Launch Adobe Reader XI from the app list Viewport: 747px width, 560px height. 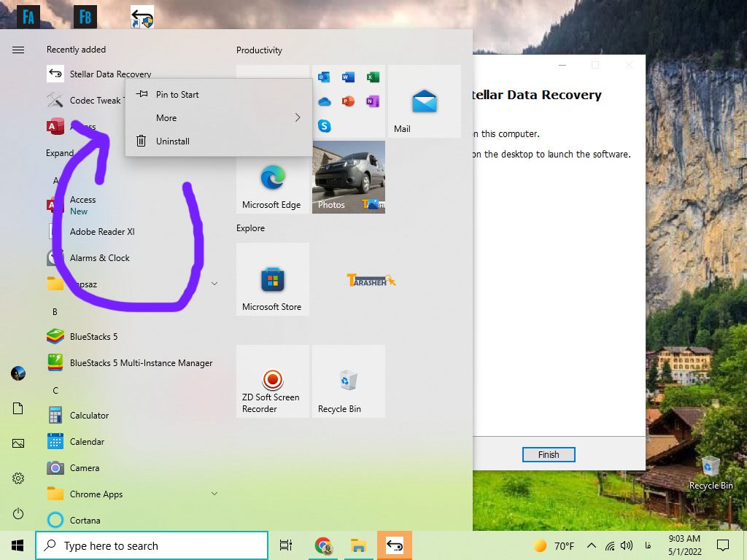point(91,231)
